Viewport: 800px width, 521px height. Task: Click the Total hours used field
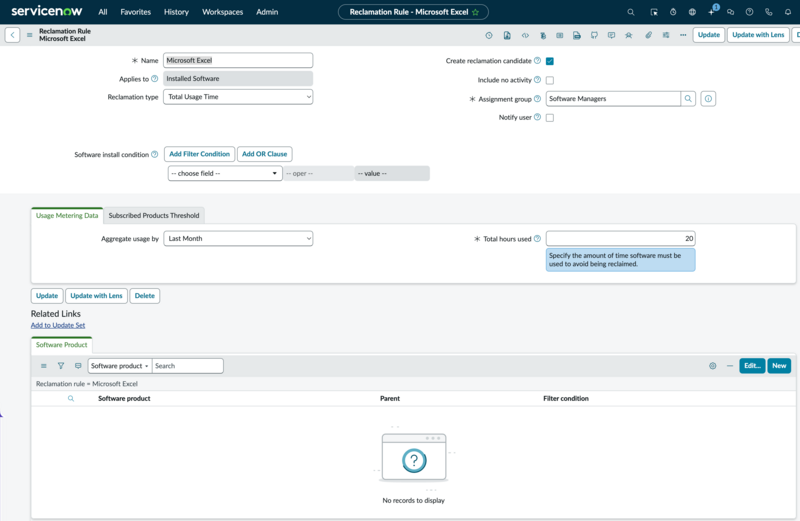point(620,239)
